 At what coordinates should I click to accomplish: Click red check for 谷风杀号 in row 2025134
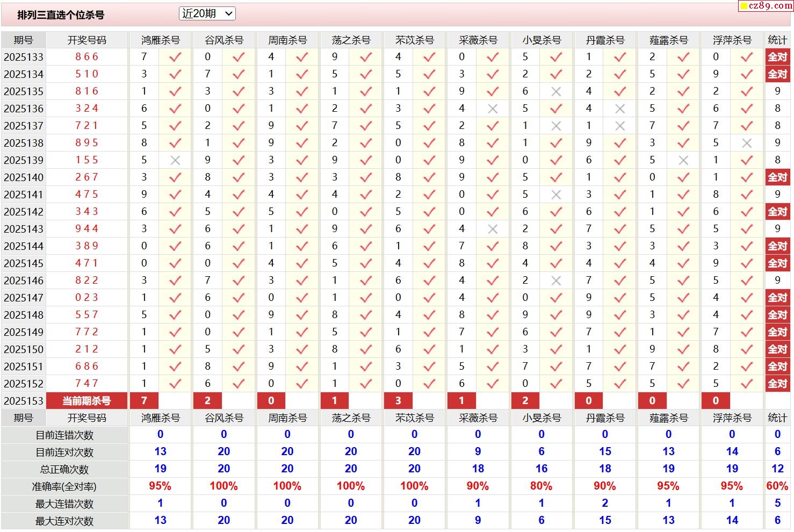[239, 74]
